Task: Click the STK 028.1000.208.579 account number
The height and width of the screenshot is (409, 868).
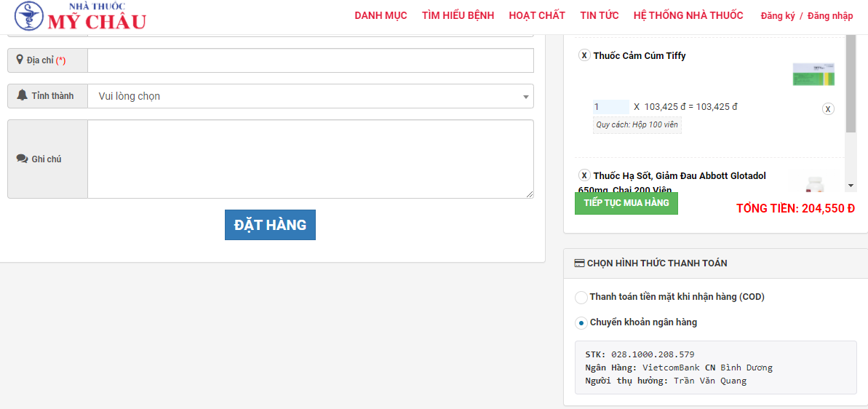Action: click(x=640, y=354)
